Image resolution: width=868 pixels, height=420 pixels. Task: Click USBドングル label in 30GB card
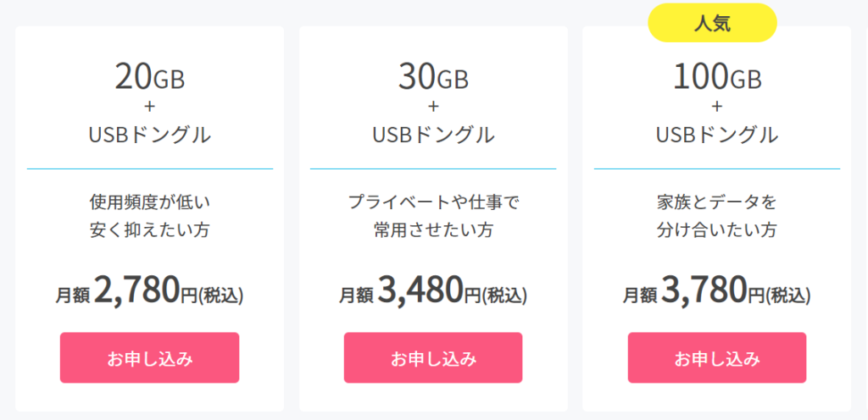(x=433, y=135)
